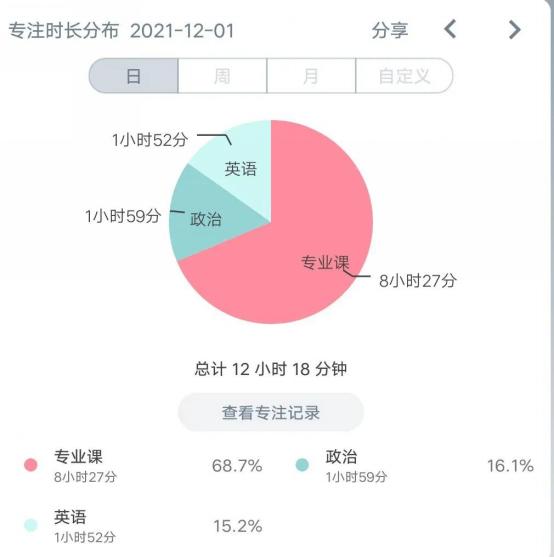Click the pink 专业课 legend dot
554x557 pixels.
(x=31, y=465)
